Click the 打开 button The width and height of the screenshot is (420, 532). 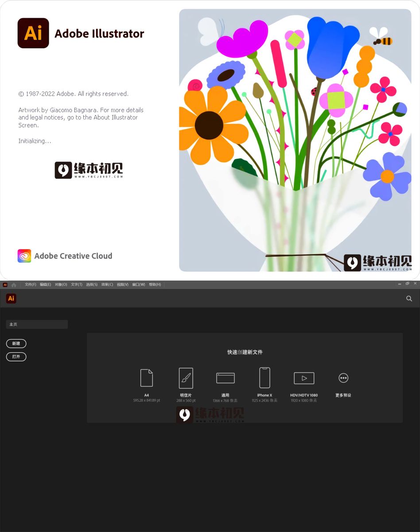16,356
